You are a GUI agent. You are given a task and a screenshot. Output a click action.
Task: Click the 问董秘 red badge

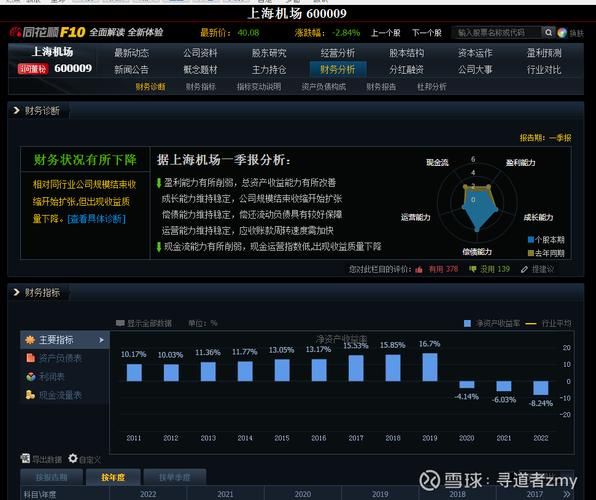(x=33, y=69)
